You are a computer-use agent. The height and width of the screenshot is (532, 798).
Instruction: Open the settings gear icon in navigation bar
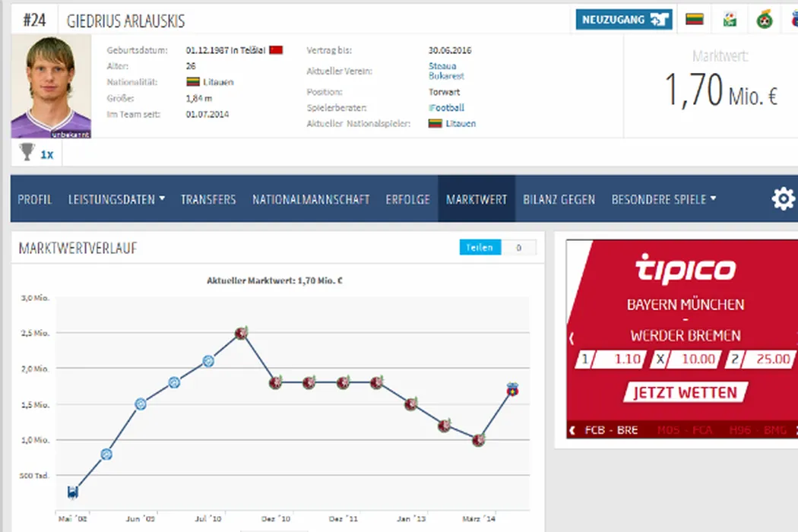(x=783, y=200)
